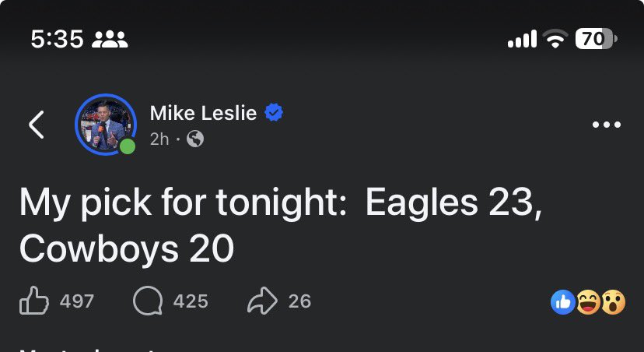Tap the 425 comments count
This screenshot has height=352, width=644.
pos(191,301)
